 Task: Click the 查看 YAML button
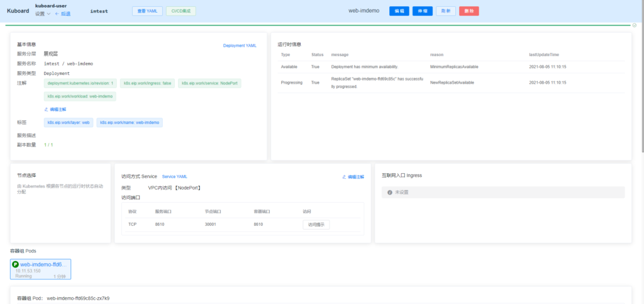pos(147,11)
